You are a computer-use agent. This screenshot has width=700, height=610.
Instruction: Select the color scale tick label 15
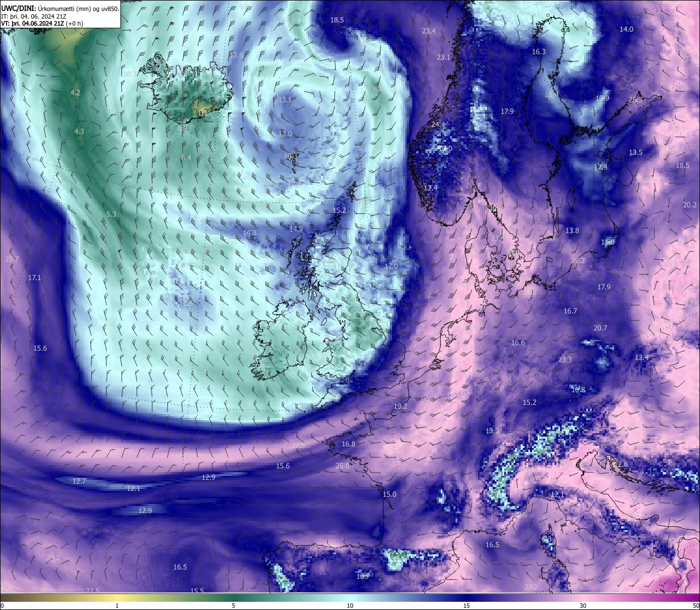(466, 606)
